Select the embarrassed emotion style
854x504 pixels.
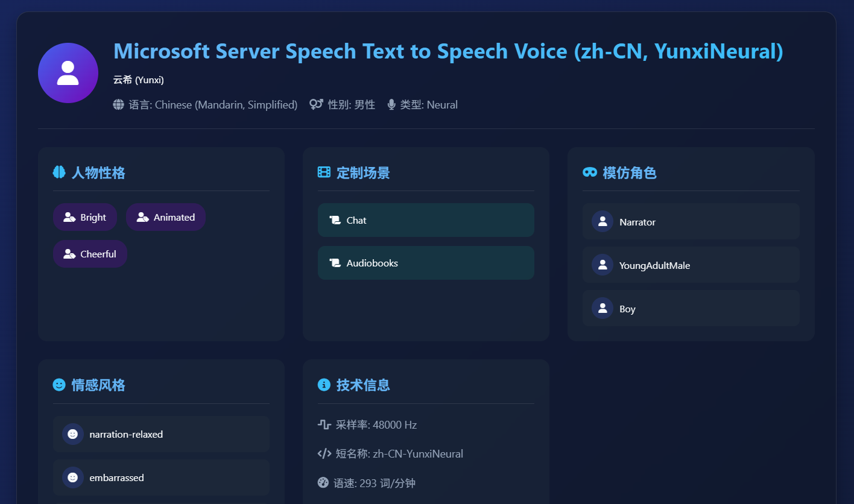pos(161,477)
